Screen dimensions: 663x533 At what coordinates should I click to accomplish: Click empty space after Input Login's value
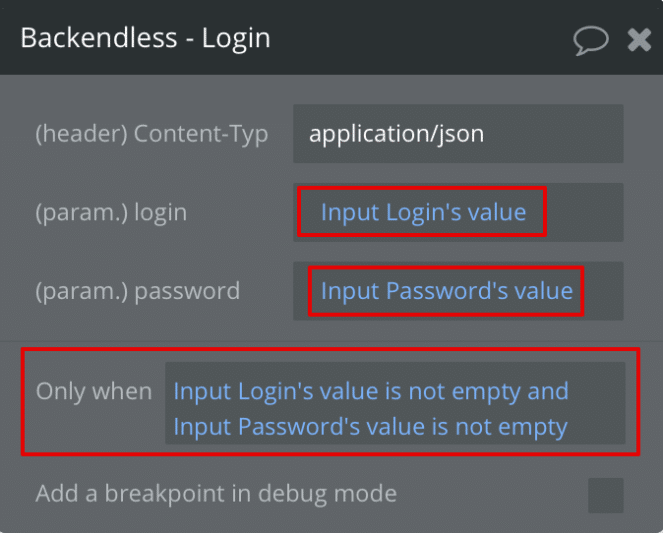click(584, 212)
